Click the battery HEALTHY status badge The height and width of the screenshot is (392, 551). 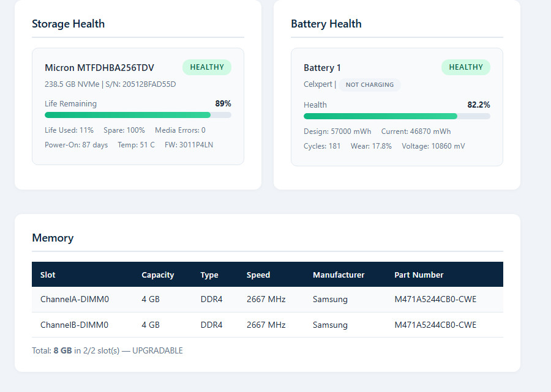pyautogui.click(x=466, y=67)
